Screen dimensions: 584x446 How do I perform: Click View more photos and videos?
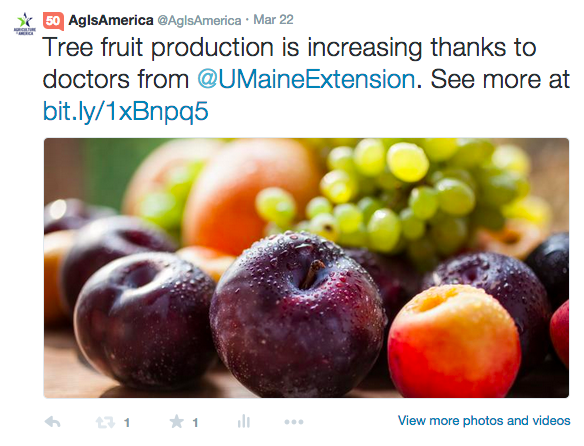pyautogui.click(x=484, y=421)
